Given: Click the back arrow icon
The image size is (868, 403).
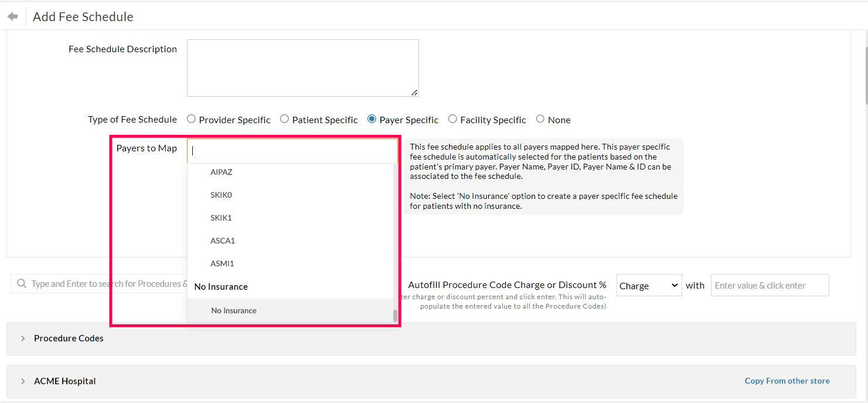Looking at the screenshot, I should [12, 16].
